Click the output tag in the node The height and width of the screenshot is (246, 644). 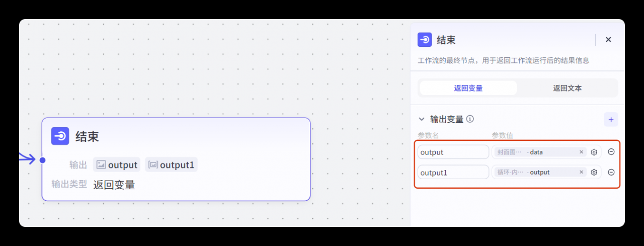pyautogui.click(x=117, y=165)
